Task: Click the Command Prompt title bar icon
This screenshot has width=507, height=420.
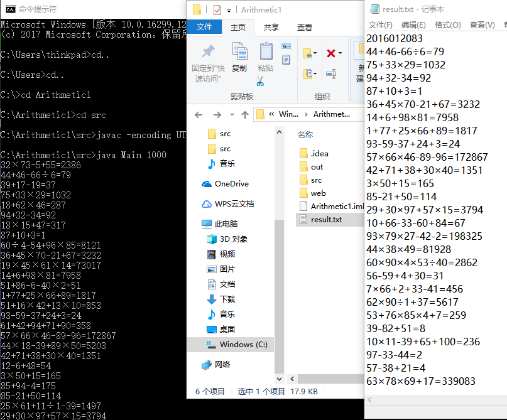Action: click(x=11, y=9)
